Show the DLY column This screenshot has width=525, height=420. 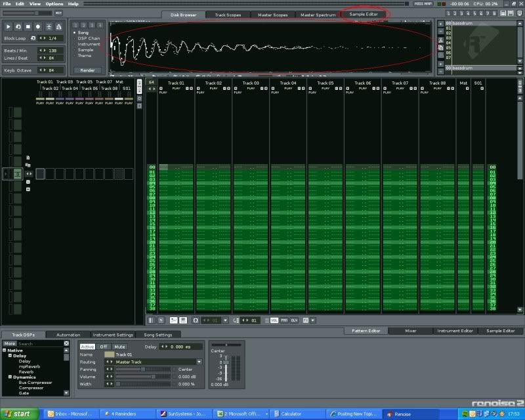294,320
